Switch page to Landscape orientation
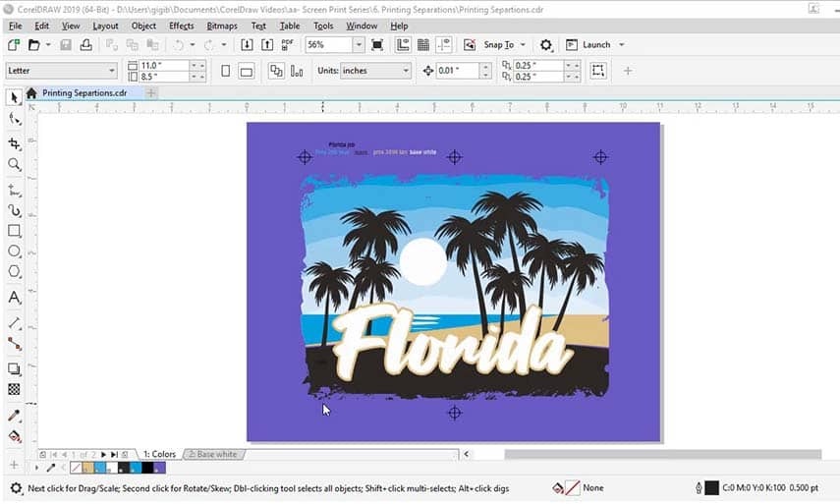Screen dimensions: 840x504 click(x=247, y=71)
